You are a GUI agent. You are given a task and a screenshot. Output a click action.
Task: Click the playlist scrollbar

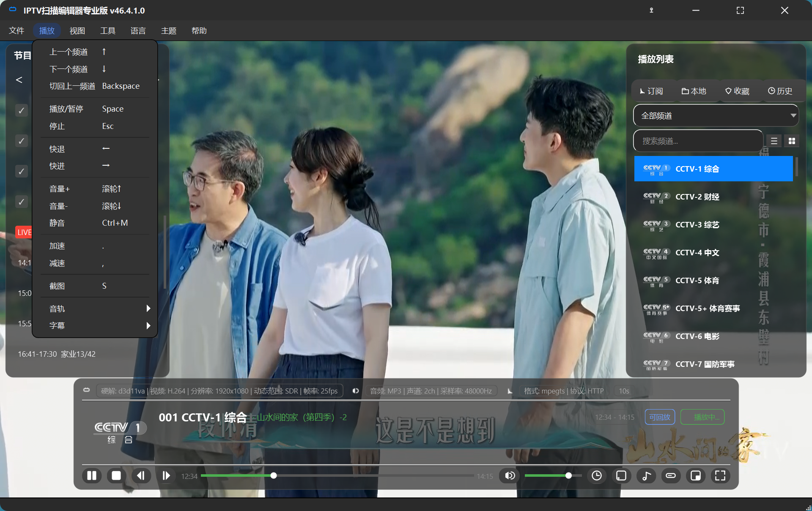[x=797, y=167]
